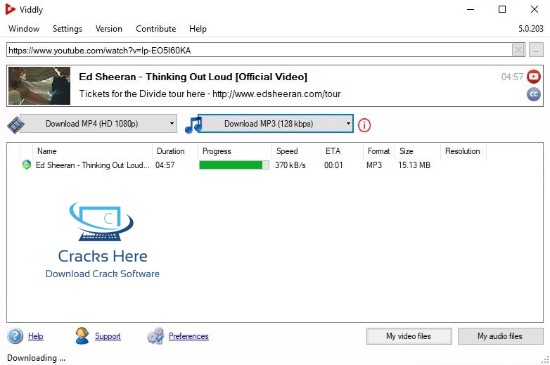Click the red YouTube icon beside 04:57
Image resolution: width=550 pixels, height=365 pixels.
pyautogui.click(x=534, y=76)
